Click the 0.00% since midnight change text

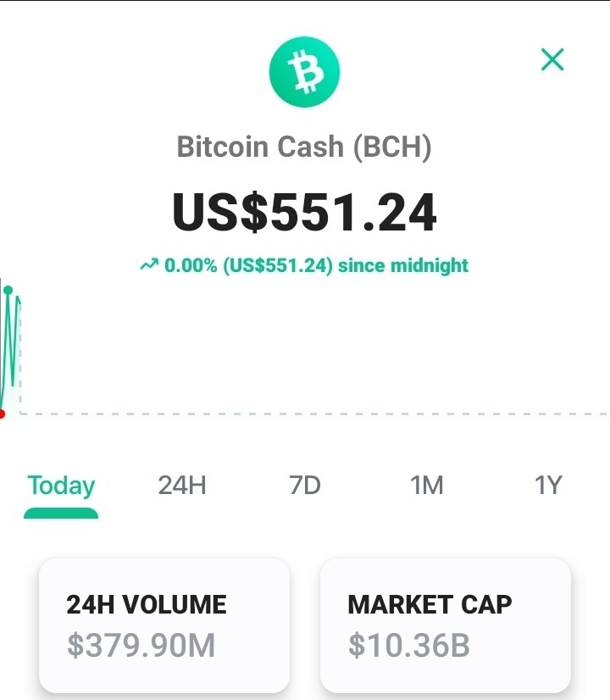(x=316, y=265)
